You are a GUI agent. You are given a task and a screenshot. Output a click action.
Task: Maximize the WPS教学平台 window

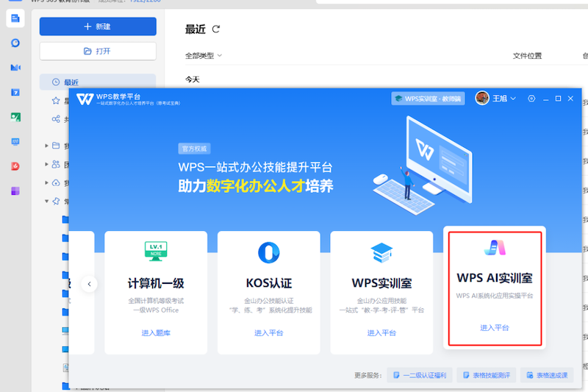[x=559, y=99]
